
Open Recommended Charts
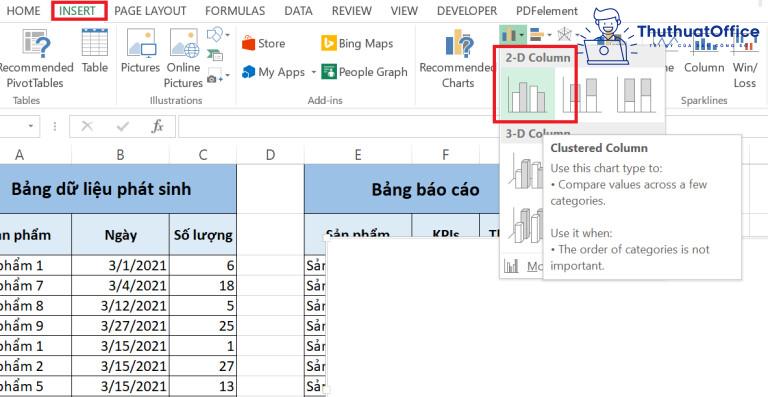point(458,59)
